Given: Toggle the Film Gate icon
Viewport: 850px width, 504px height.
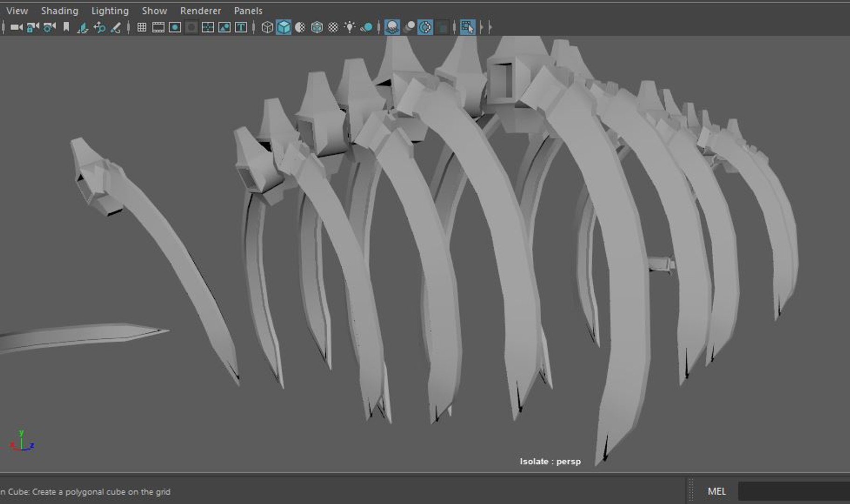Looking at the screenshot, I should coord(158,28).
